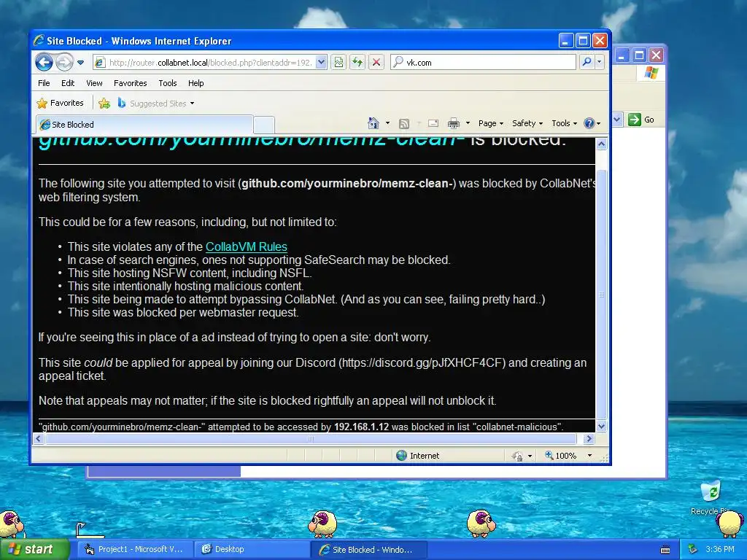Viewport: 747px width, 560px height.
Task: Click Site Blocked taskbar button
Action: 368,550
